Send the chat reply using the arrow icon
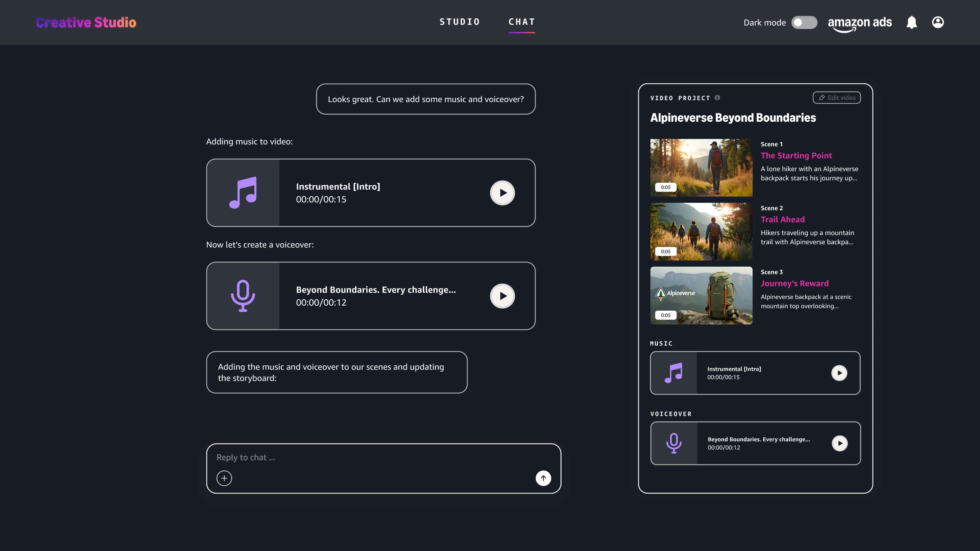980x551 pixels. tap(543, 478)
